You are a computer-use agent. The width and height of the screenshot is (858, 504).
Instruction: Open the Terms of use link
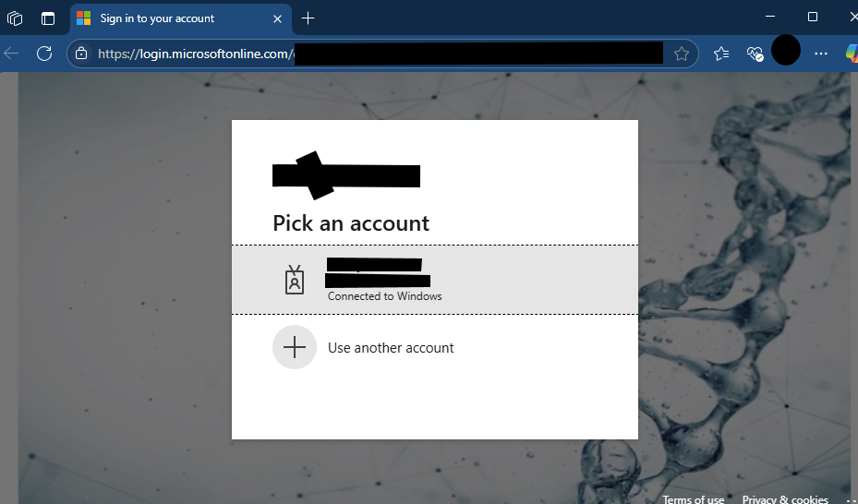[x=694, y=499]
